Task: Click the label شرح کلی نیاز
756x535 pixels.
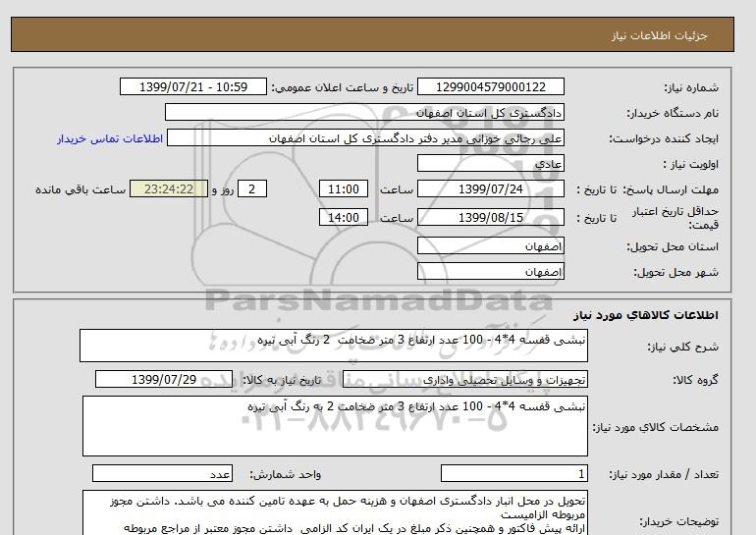Action: click(683, 347)
